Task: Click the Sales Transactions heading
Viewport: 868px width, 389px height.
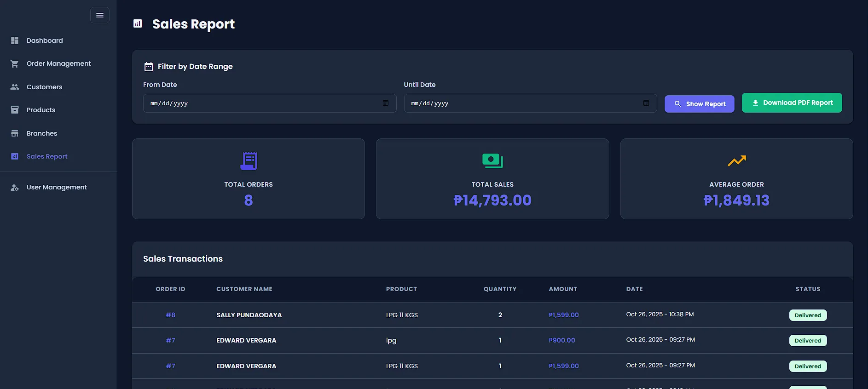Action: click(x=183, y=259)
